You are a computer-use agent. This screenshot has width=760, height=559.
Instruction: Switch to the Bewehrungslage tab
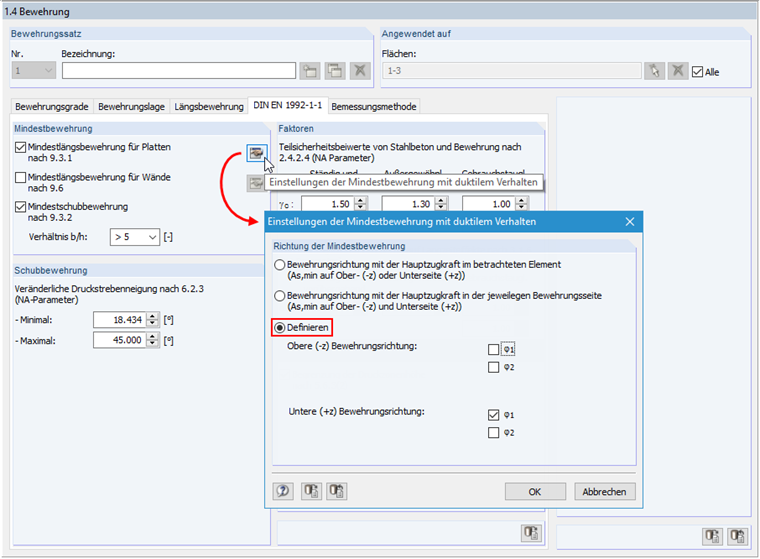coord(131,106)
